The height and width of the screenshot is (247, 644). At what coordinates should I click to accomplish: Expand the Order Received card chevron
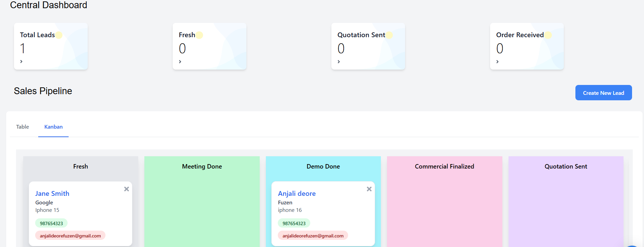coord(498,61)
